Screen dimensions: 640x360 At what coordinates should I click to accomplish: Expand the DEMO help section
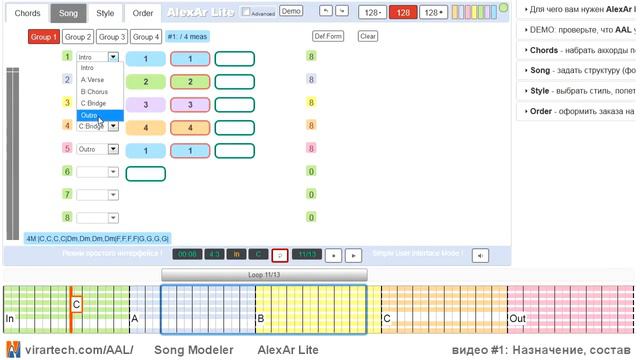click(x=576, y=30)
